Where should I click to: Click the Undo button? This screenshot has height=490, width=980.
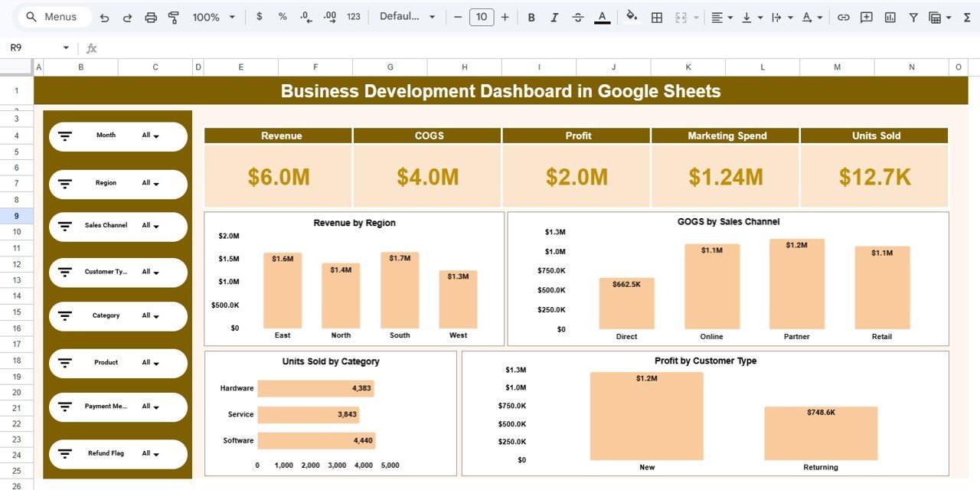tap(105, 16)
